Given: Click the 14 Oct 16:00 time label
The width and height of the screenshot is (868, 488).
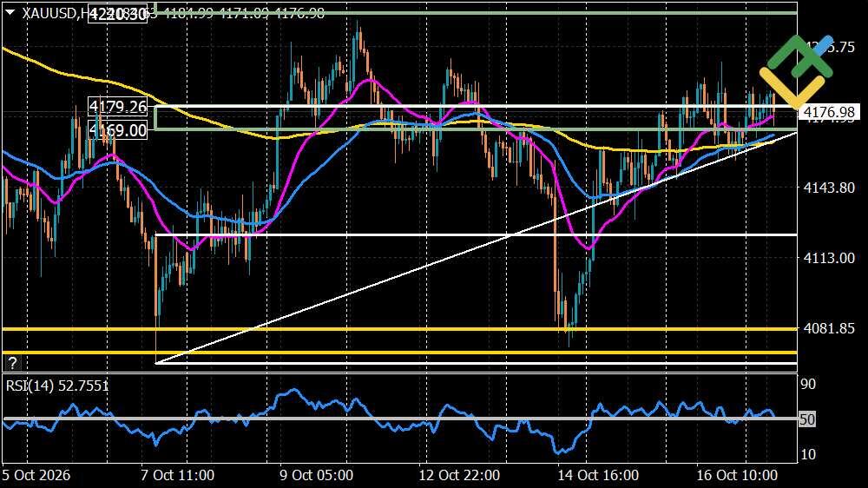Looking at the screenshot, I should click(598, 475).
